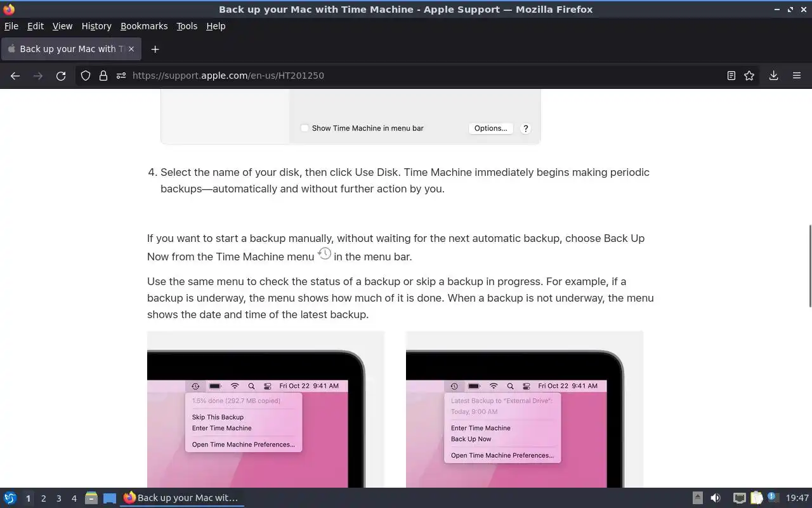Open the desktop application launcher menu
The image size is (812, 508).
10,498
